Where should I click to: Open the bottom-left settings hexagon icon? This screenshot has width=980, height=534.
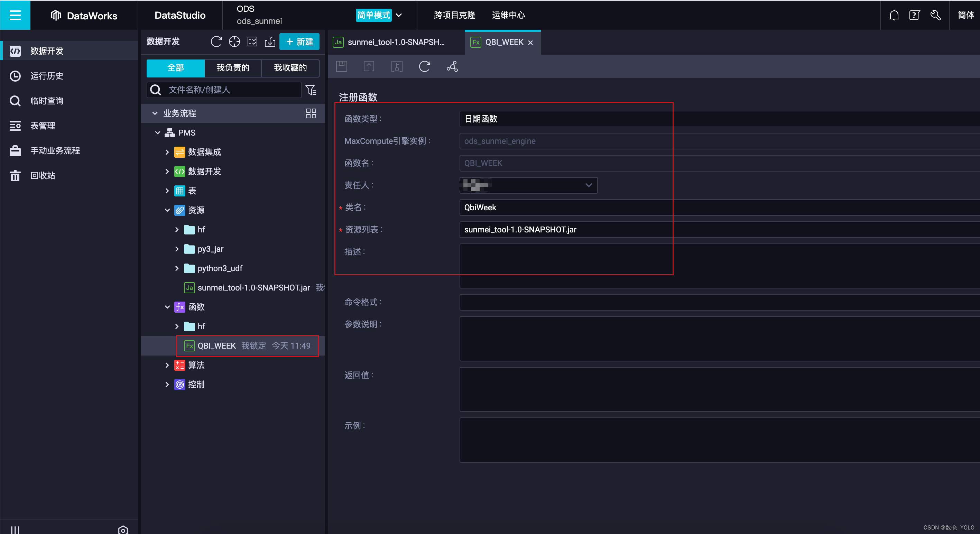[123, 530]
